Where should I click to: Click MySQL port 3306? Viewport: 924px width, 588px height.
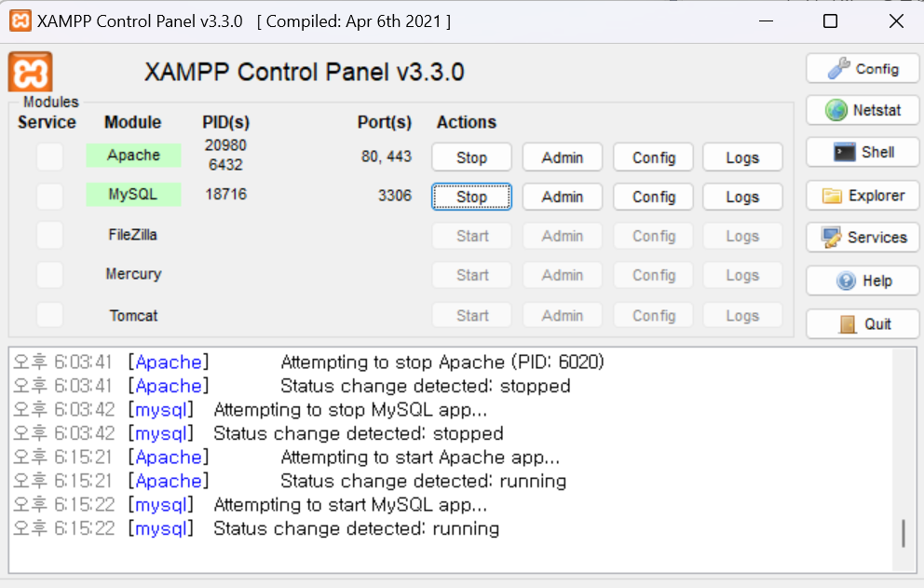pos(395,195)
